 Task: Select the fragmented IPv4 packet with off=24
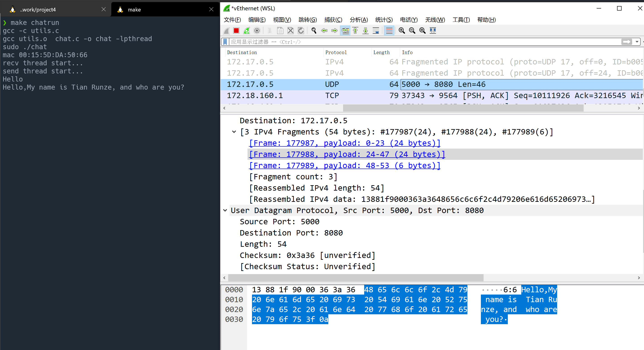pyautogui.click(x=432, y=73)
